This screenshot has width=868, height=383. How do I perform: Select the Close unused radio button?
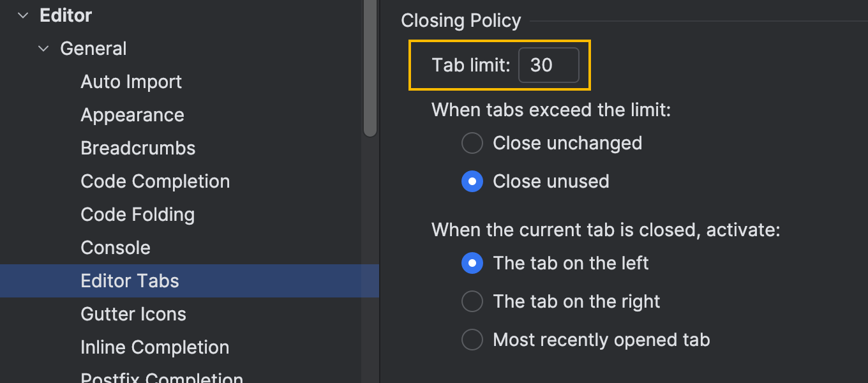(x=472, y=181)
